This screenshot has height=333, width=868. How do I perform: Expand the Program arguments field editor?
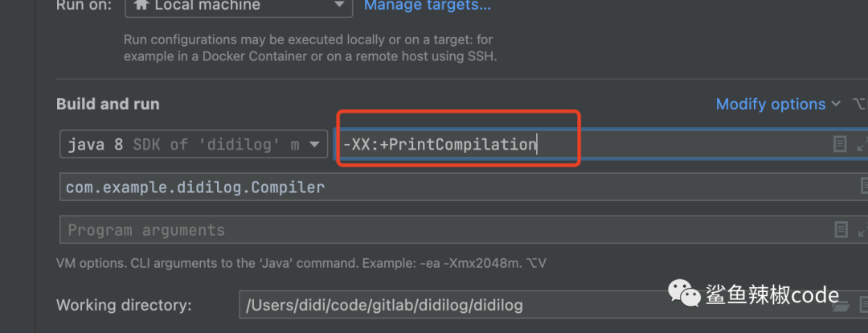pos(862,230)
